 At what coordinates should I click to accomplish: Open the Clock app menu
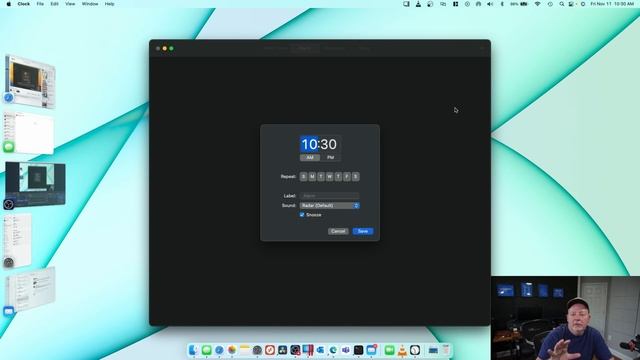coord(24,4)
